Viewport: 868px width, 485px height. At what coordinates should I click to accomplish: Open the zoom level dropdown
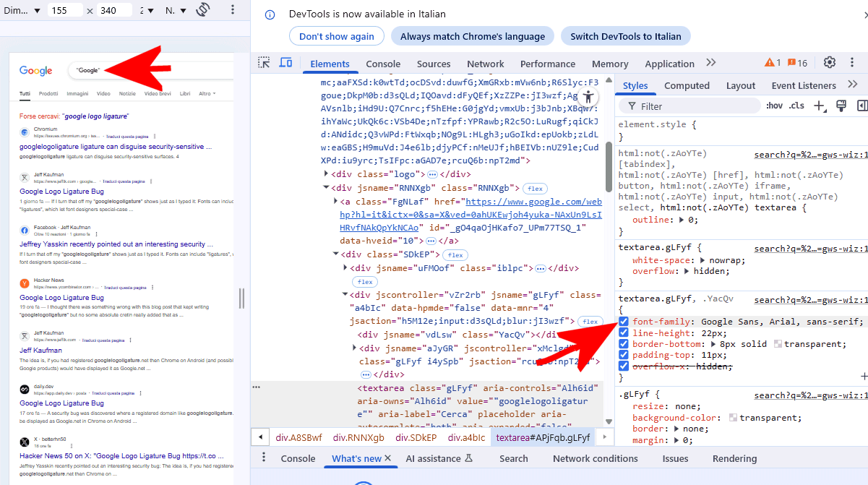click(x=146, y=10)
